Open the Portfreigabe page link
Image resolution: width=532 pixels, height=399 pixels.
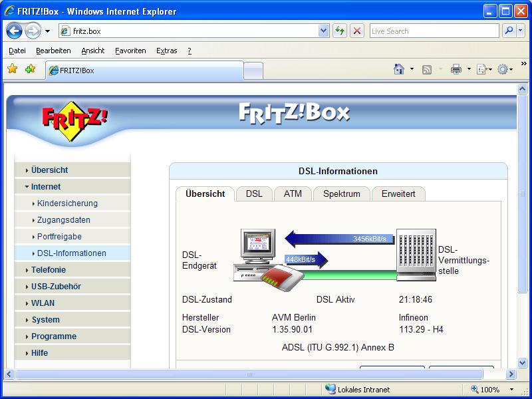59,237
